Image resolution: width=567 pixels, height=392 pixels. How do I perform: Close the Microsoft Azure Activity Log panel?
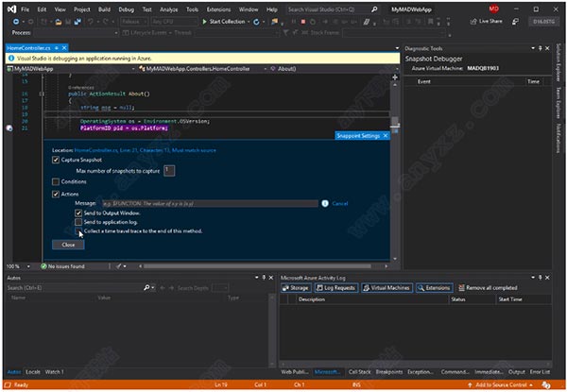point(547,278)
